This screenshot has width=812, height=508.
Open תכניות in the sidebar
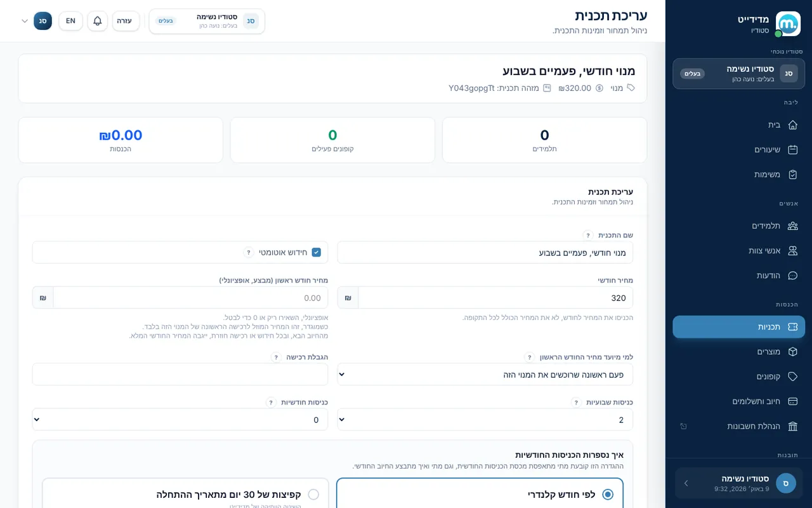tap(738, 326)
